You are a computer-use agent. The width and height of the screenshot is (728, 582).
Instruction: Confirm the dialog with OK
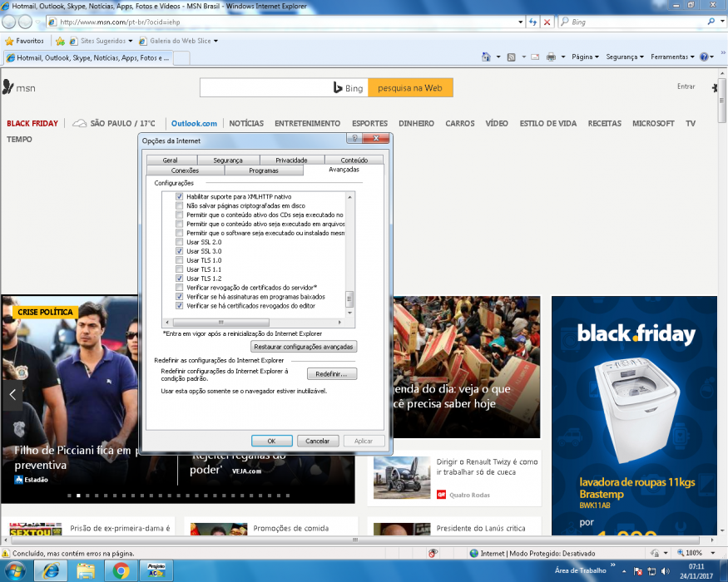pos(271,441)
